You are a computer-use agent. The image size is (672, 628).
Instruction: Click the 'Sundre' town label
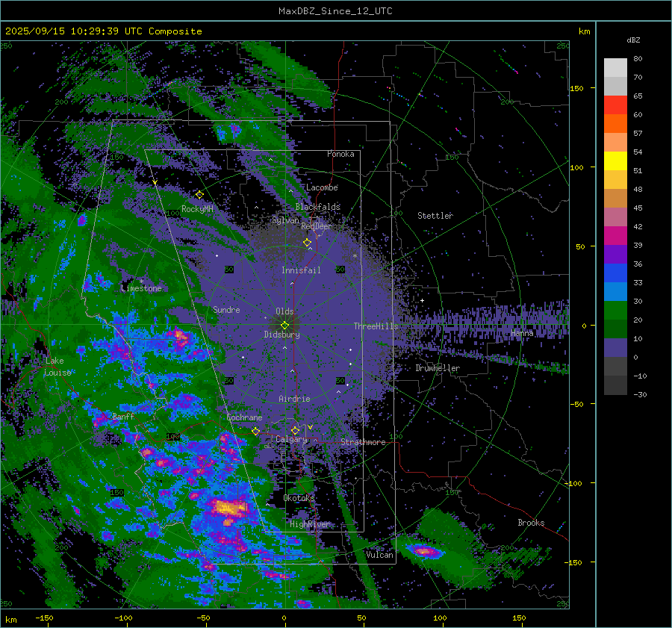226,309
